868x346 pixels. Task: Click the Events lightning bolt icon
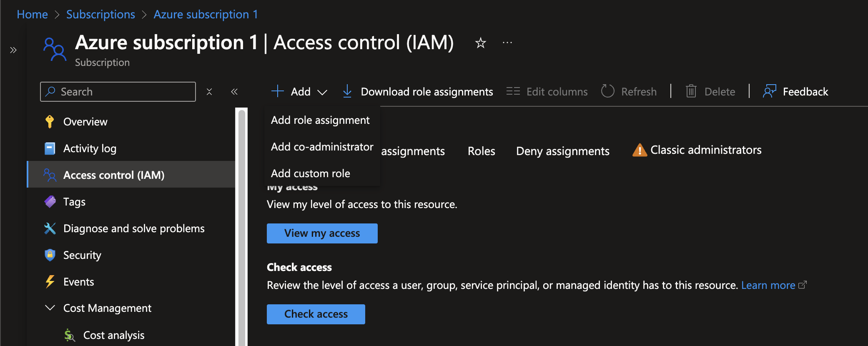point(50,282)
